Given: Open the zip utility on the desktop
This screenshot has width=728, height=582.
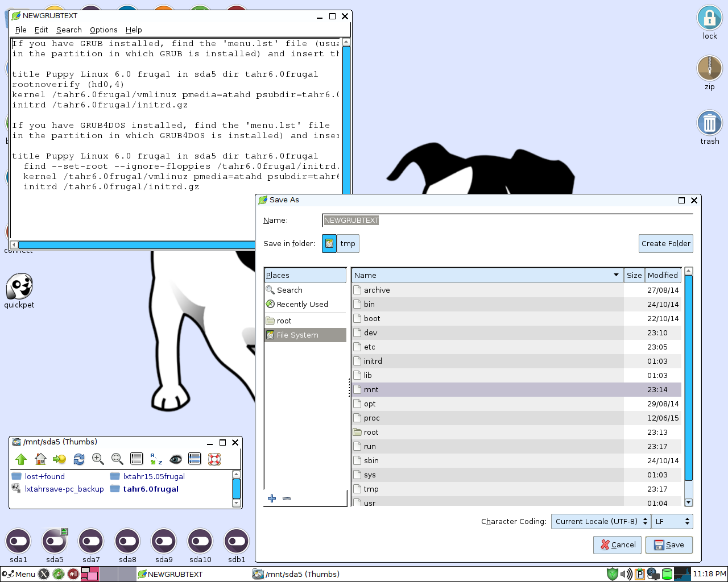Looking at the screenshot, I should 709,68.
